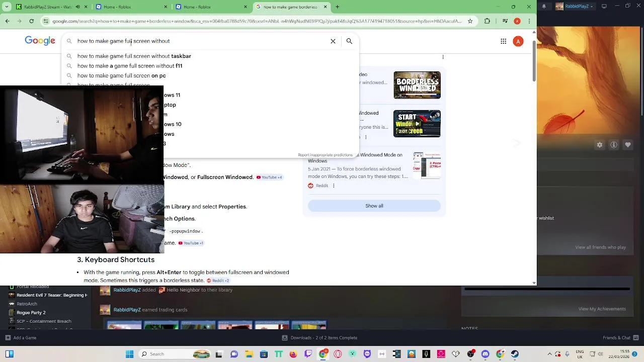Open a new Chrome tab
Viewport: 644px width, 362px height.
pyautogui.click(x=337, y=7)
